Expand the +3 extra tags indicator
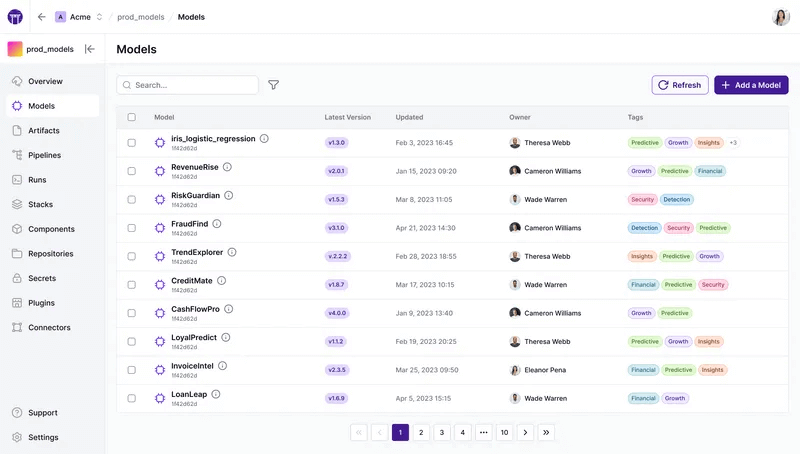800x454 pixels. pyautogui.click(x=733, y=143)
